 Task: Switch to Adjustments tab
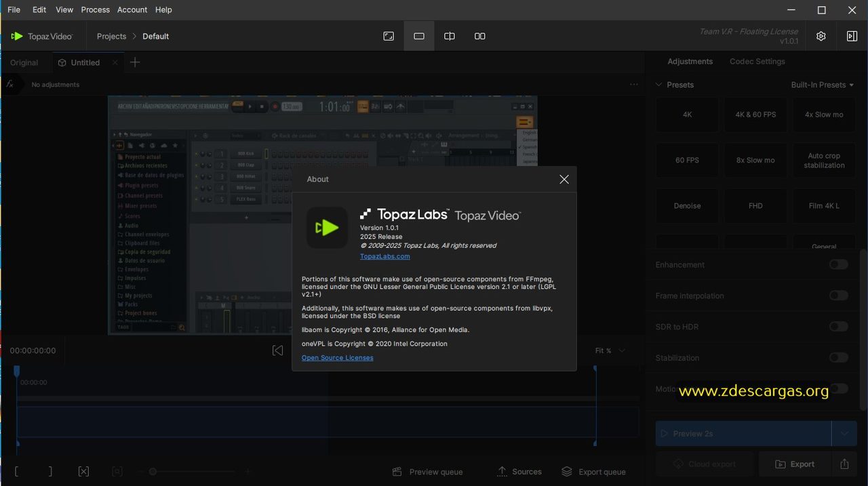(690, 61)
